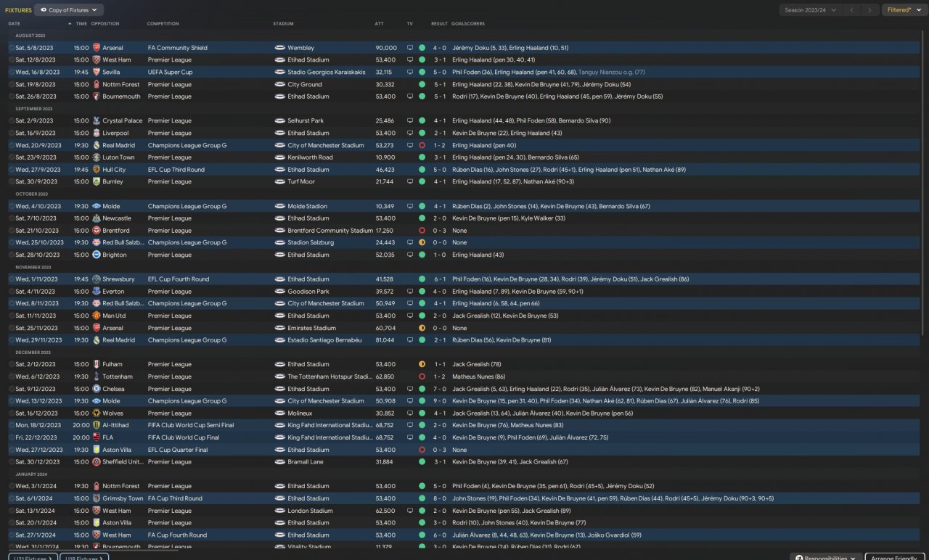Click the 7 - 0 result against Chelsea

[439, 390]
